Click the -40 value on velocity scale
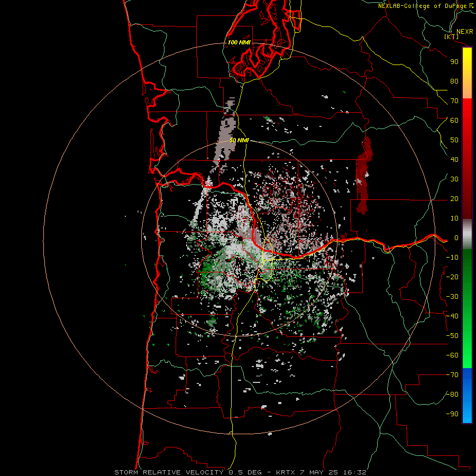Viewport: 476px width, 476px height. (x=452, y=316)
